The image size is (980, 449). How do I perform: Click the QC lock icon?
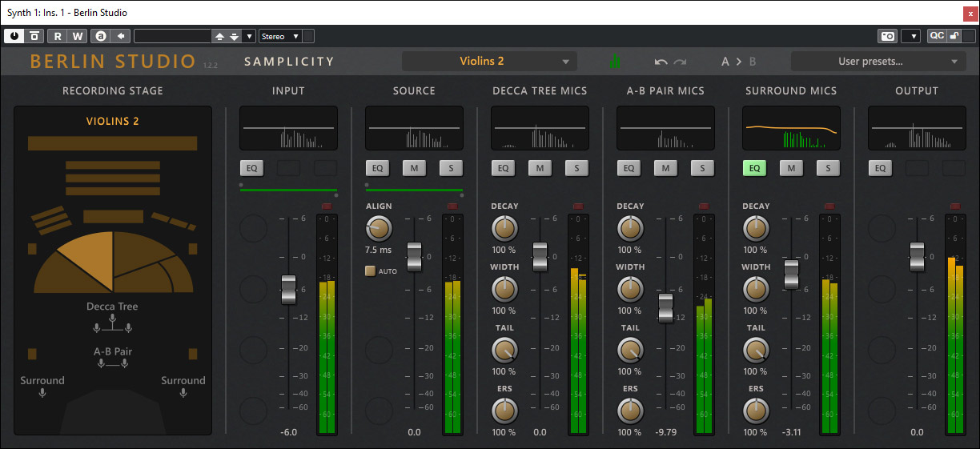pos(954,36)
